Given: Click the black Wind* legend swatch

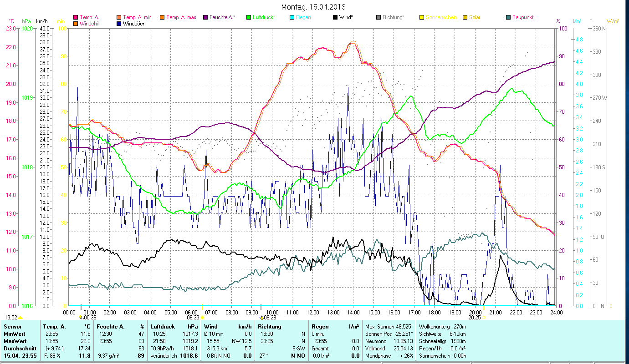Looking at the screenshot, I should 335,17.
